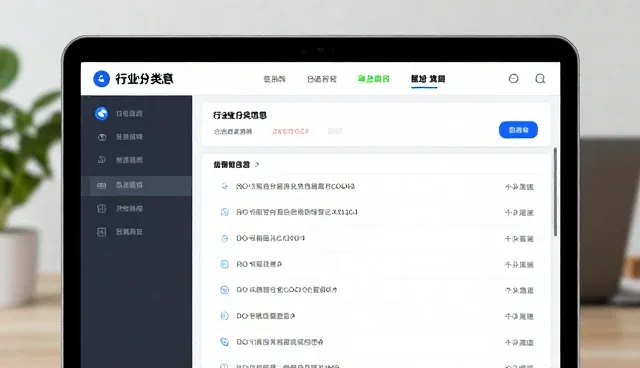640x368 pixels.
Task: Click the action link at the right of the sixth row
Action: click(519, 316)
